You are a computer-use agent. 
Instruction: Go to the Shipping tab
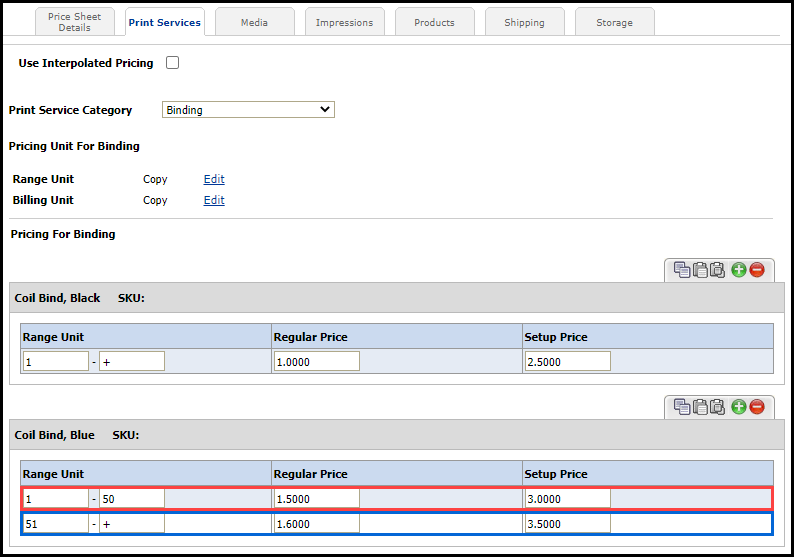click(524, 22)
